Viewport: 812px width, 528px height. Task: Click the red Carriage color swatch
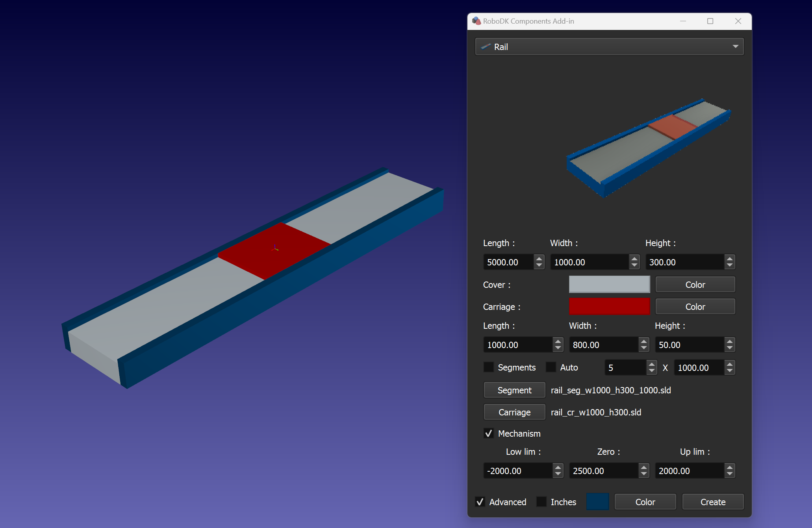click(x=609, y=307)
